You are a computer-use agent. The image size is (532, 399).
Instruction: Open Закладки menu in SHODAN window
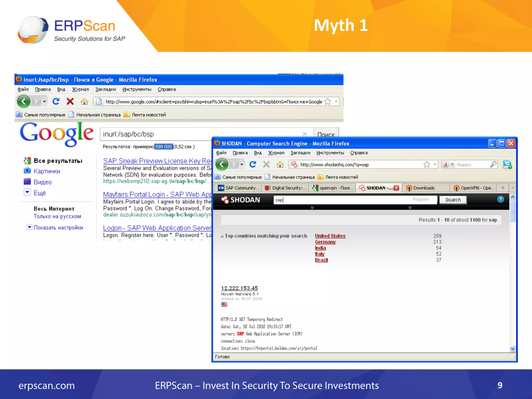coord(300,153)
